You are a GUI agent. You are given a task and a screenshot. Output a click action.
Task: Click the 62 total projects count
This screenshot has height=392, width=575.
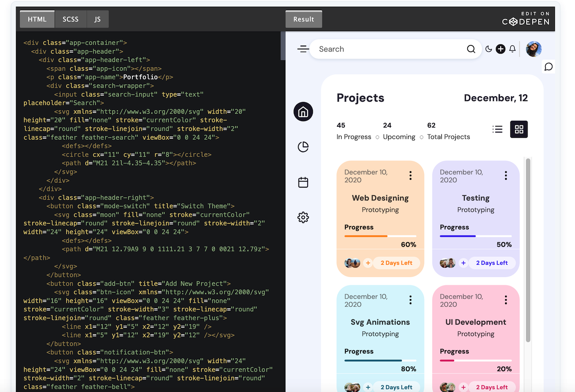431,125
